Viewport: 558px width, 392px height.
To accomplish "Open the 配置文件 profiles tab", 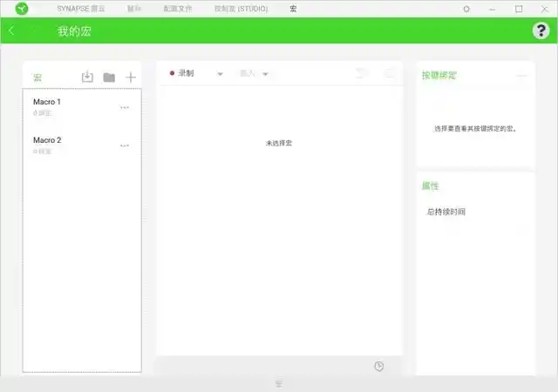I will click(x=178, y=9).
